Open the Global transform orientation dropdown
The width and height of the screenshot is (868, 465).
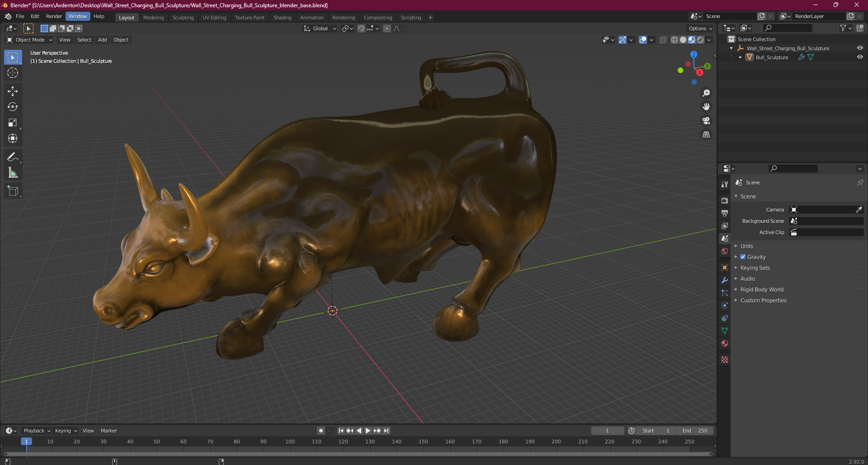tap(320, 28)
